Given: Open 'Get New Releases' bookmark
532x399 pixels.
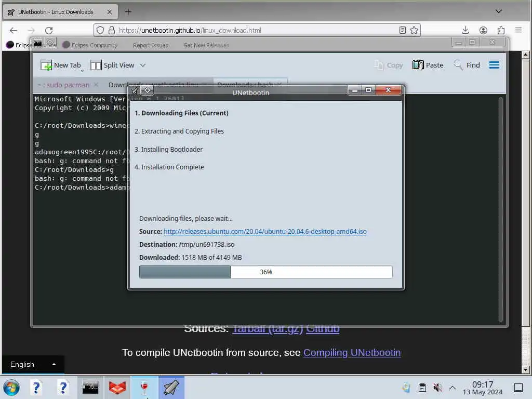Looking at the screenshot, I should pos(206,45).
